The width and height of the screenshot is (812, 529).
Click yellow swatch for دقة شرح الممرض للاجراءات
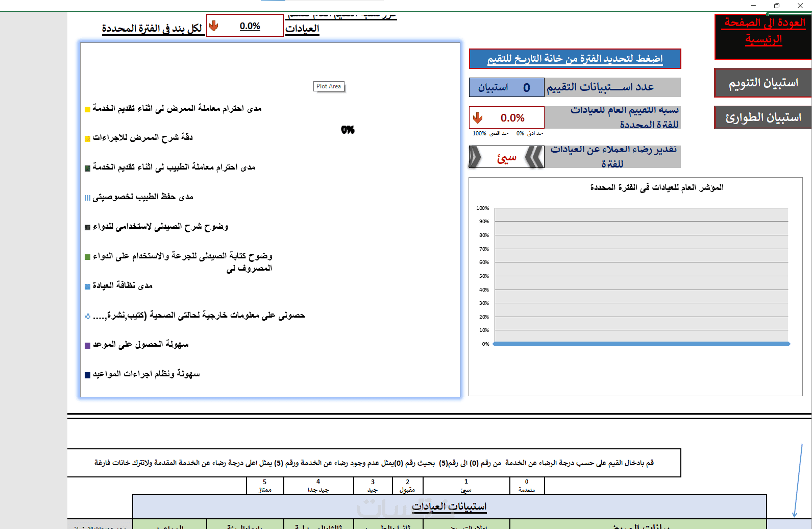(x=87, y=139)
